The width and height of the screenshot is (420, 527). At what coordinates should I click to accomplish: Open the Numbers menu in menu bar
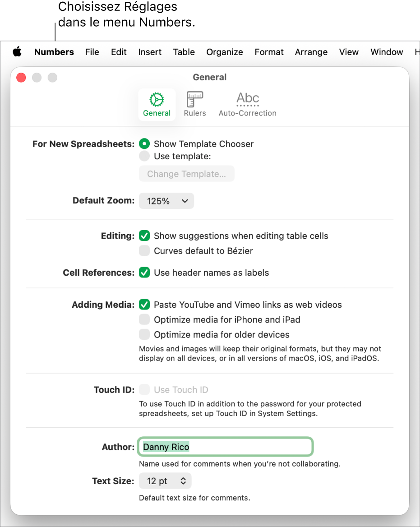(x=54, y=52)
